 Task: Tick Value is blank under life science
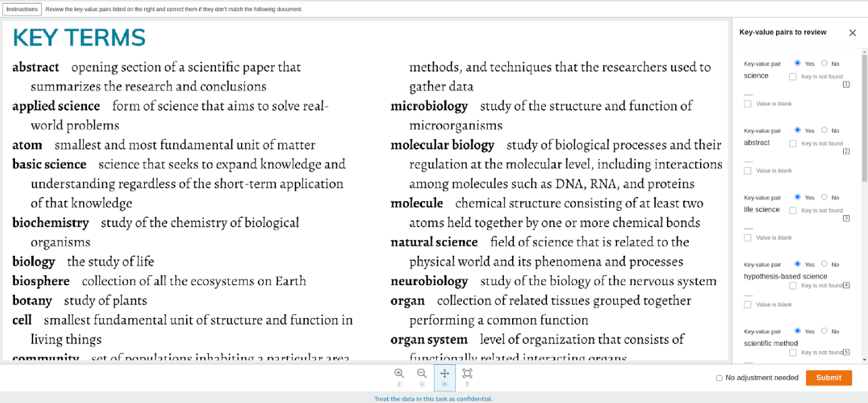coord(747,238)
